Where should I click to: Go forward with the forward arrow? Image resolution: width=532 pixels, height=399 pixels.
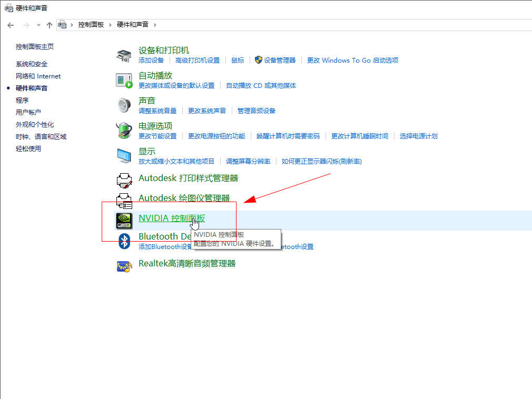point(26,25)
